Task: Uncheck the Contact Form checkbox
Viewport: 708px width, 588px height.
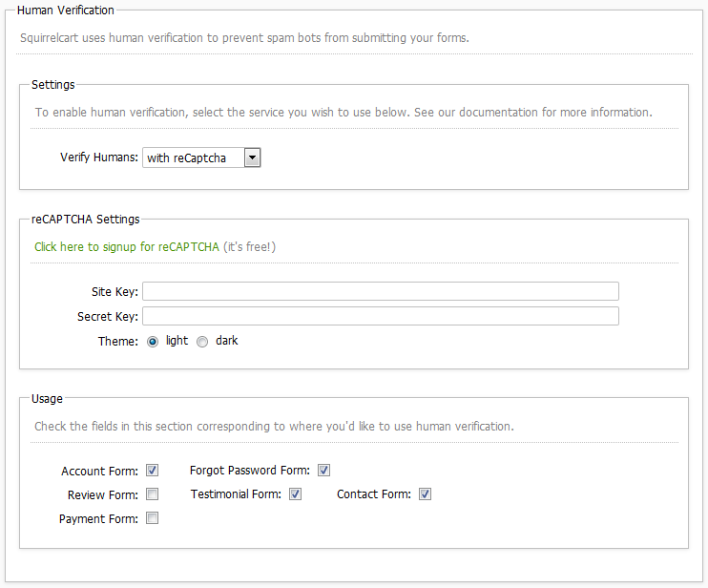Action: 426,494
